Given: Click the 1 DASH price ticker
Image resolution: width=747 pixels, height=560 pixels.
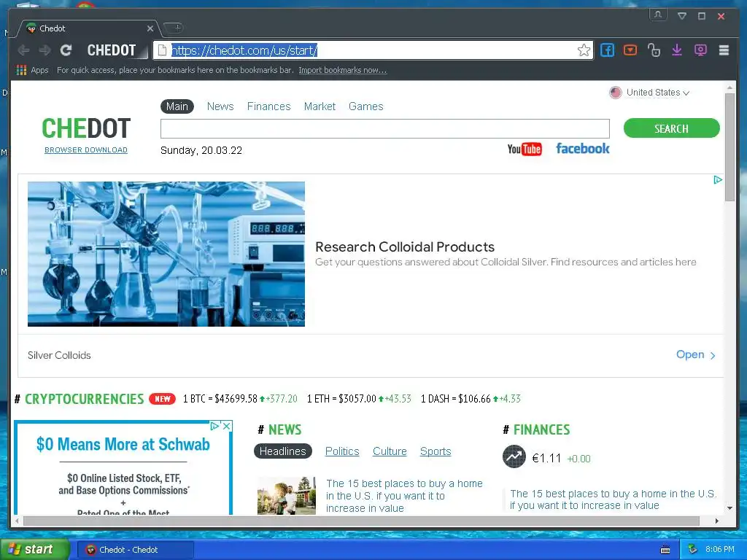Looking at the screenshot, I should pyautogui.click(x=471, y=399).
